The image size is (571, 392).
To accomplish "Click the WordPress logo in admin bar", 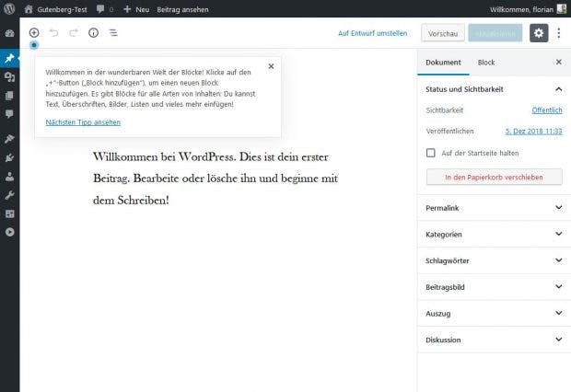I will [x=9, y=8].
